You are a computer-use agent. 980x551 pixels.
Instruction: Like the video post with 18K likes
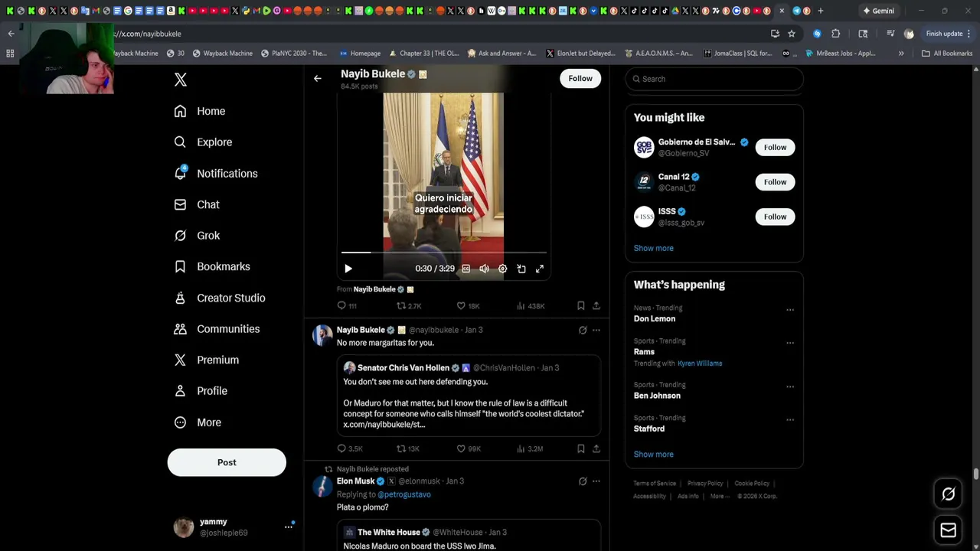[468, 305]
